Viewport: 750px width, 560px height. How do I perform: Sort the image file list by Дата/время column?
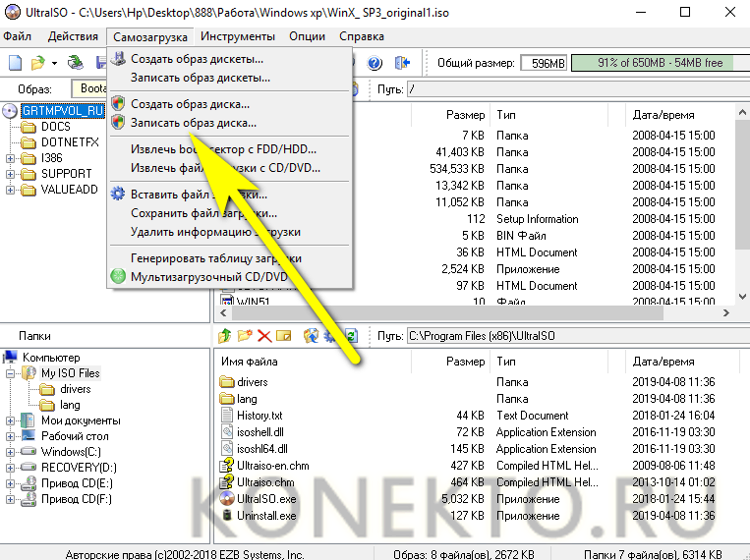click(x=663, y=115)
